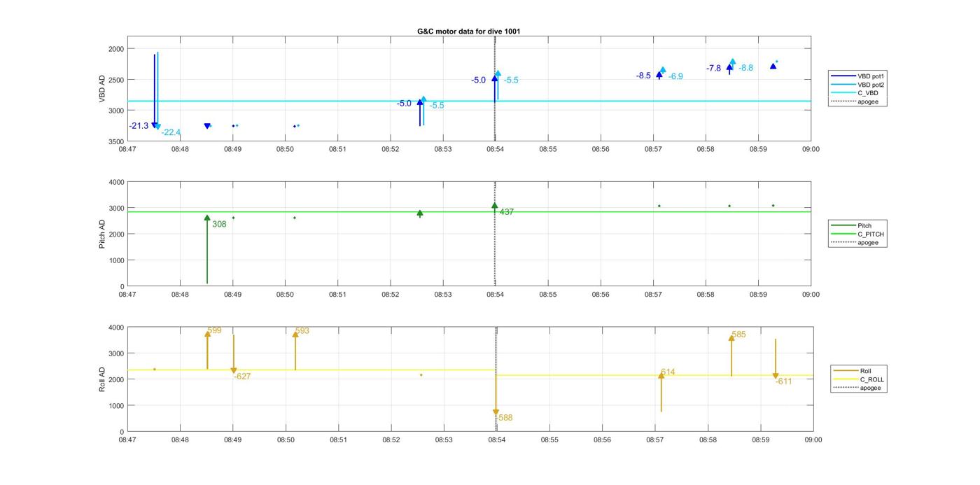
Task: Click the "-611" roll data label
Action: [x=783, y=381]
